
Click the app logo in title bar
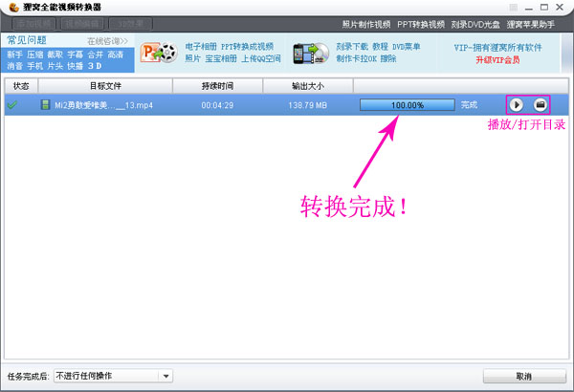point(14,7)
